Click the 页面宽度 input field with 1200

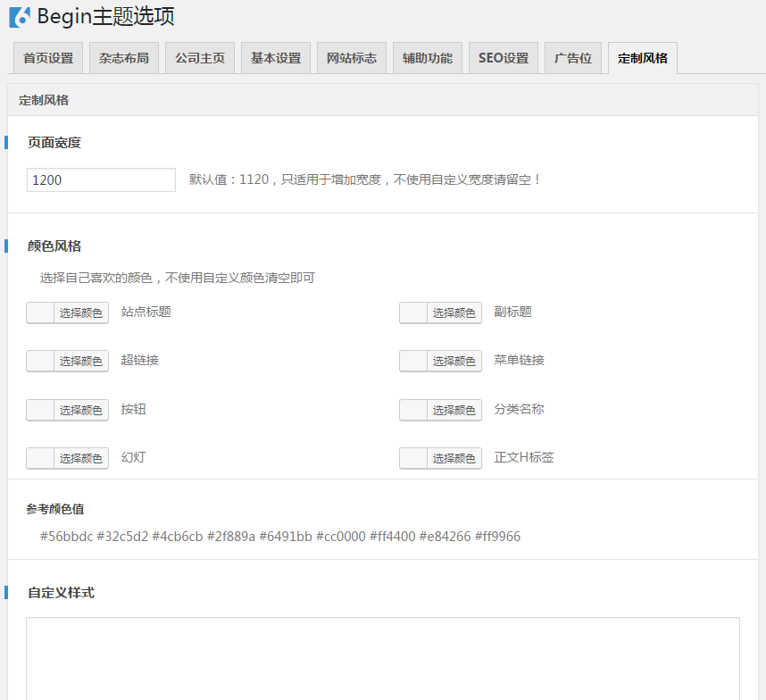pos(101,179)
